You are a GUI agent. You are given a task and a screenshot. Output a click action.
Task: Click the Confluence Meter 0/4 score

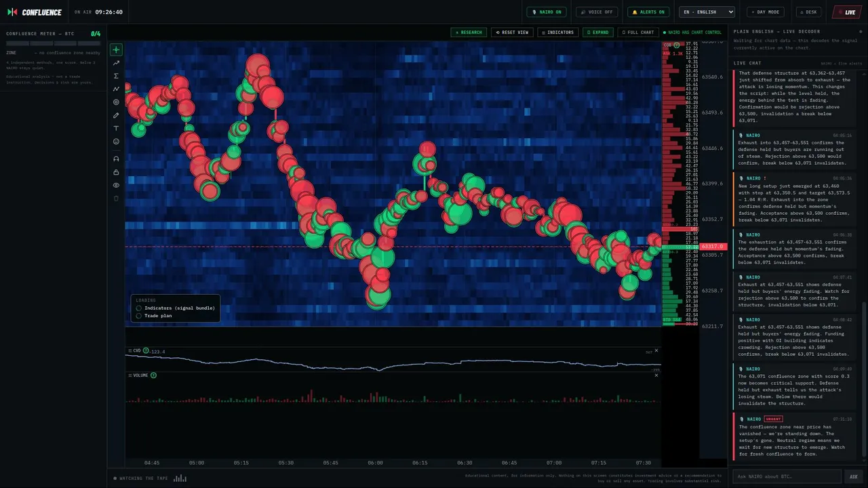pyautogui.click(x=96, y=33)
